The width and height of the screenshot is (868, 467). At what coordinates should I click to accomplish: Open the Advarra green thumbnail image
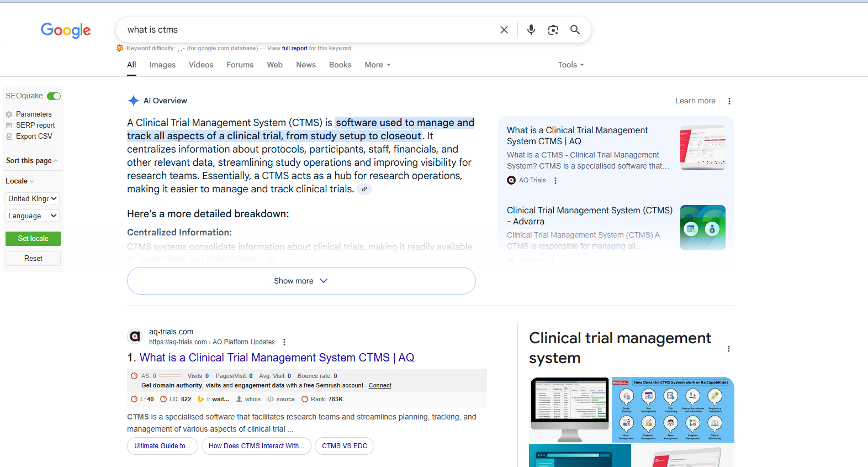pos(703,228)
